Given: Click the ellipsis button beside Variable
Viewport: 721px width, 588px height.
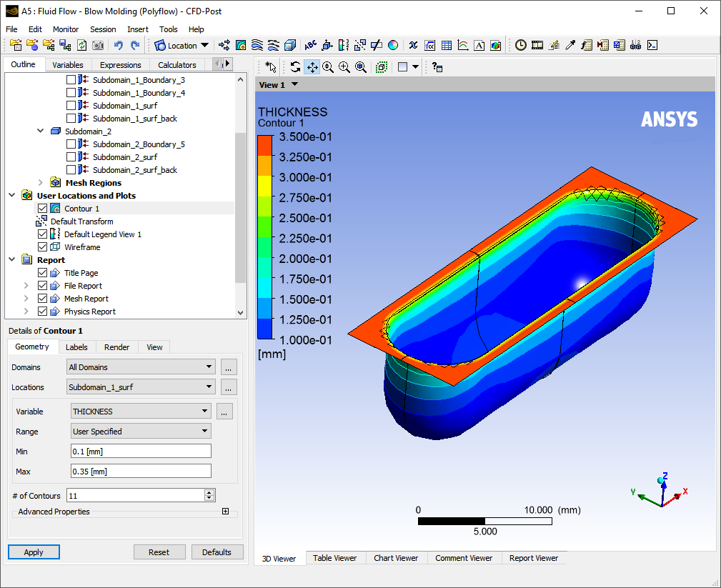Looking at the screenshot, I should (224, 411).
